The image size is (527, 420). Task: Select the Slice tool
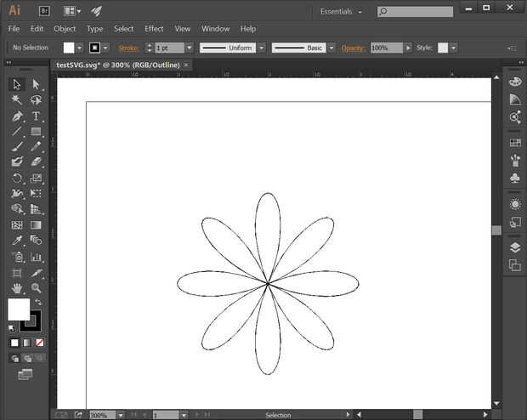pos(36,273)
